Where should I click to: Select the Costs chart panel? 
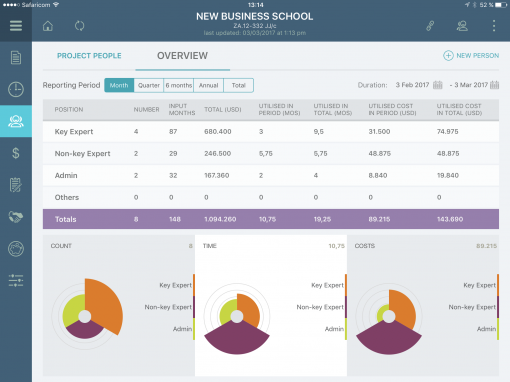pyautogui.click(x=423, y=306)
